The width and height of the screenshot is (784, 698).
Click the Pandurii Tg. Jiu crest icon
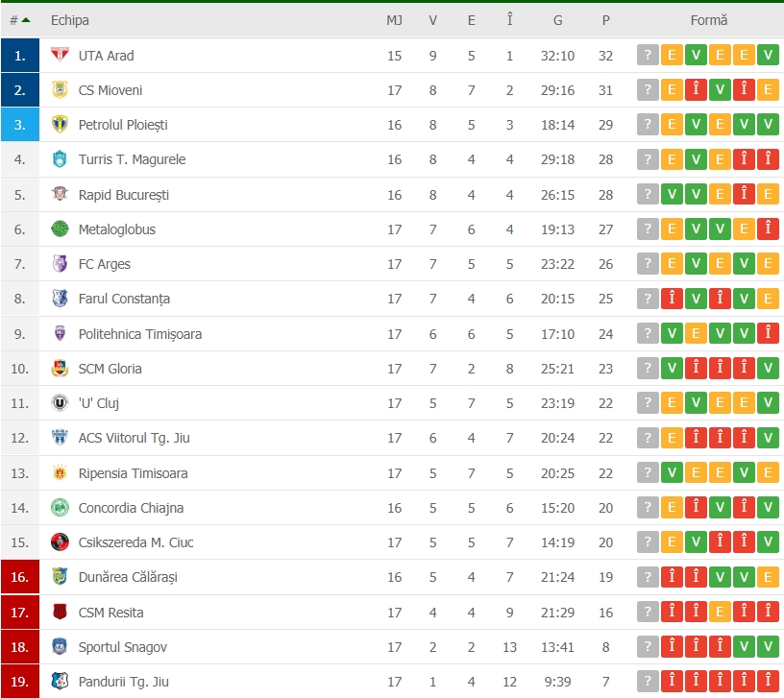pyautogui.click(x=60, y=682)
